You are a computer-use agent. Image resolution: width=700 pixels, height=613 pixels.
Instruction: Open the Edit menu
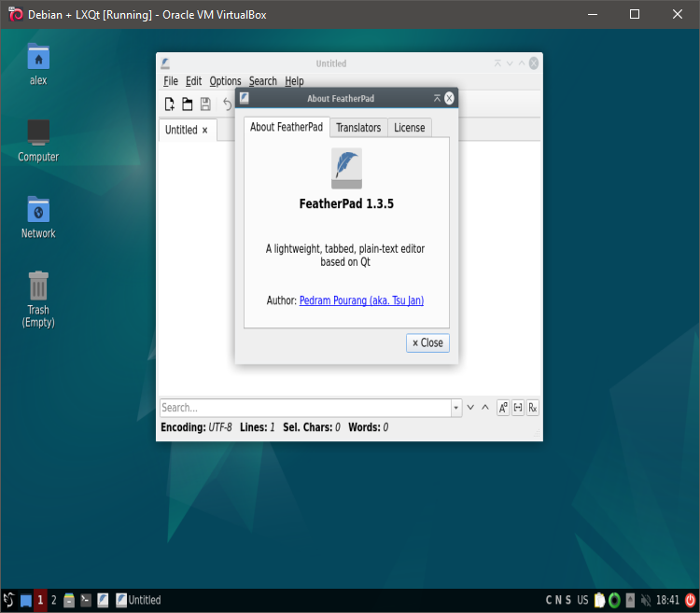click(194, 81)
